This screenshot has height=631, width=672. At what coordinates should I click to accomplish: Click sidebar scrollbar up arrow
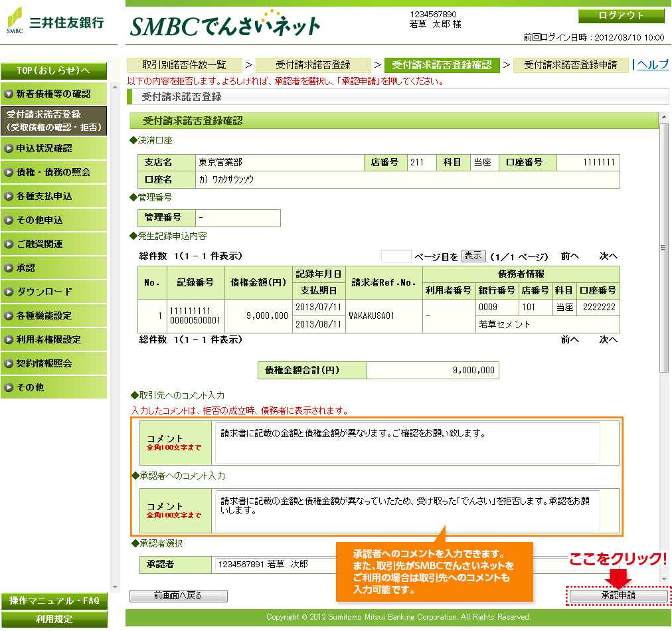[114, 88]
